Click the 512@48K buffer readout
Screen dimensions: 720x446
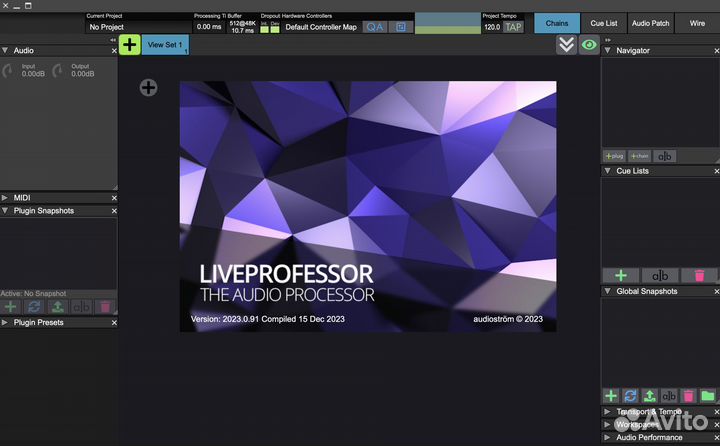click(x=242, y=23)
